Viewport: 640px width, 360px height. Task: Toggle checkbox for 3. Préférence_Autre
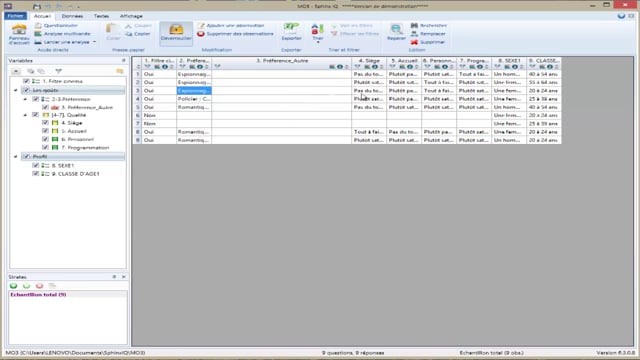45,107
